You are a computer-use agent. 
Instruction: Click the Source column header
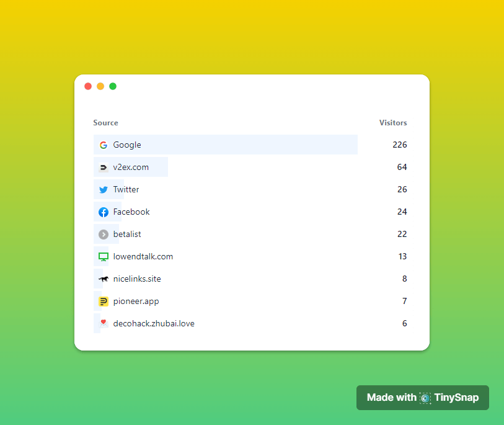pos(105,123)
